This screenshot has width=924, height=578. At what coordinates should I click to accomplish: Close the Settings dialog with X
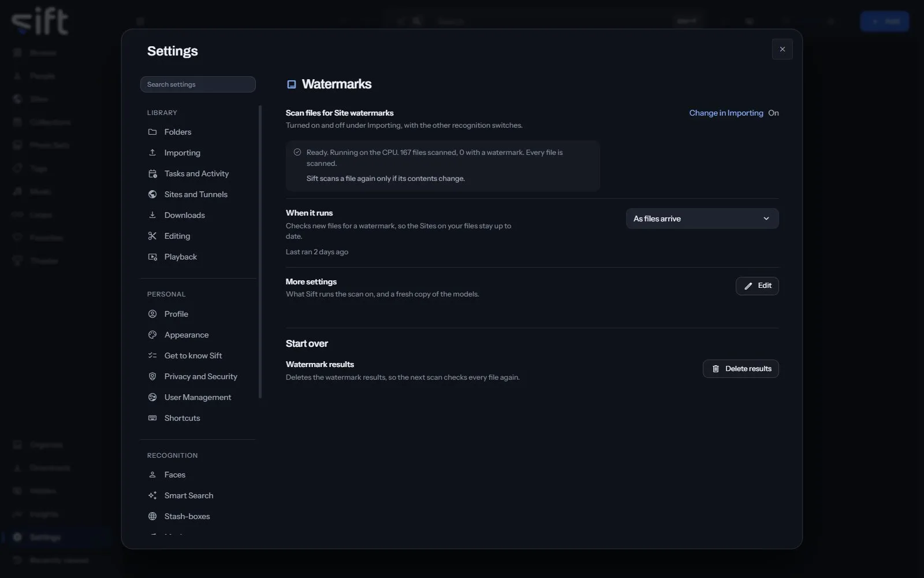tap(783, 49)
